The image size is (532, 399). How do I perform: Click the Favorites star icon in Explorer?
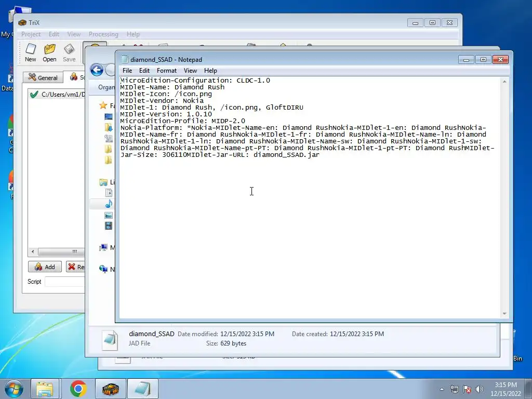pos(103,105)
